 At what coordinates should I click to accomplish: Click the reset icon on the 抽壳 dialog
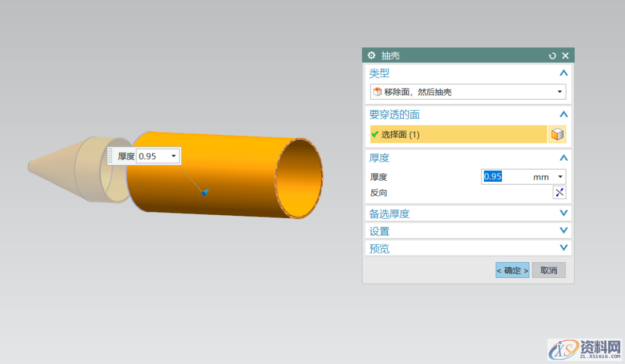point(552,55)
